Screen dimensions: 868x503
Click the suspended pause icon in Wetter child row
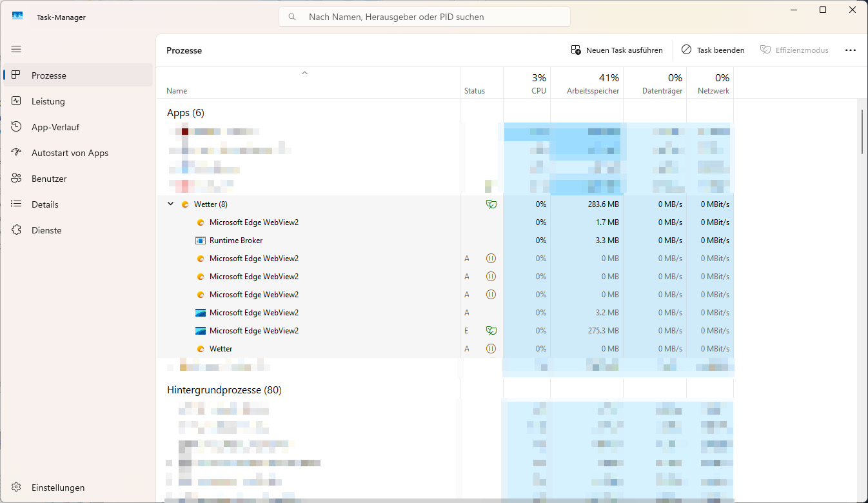coord(491,348)
